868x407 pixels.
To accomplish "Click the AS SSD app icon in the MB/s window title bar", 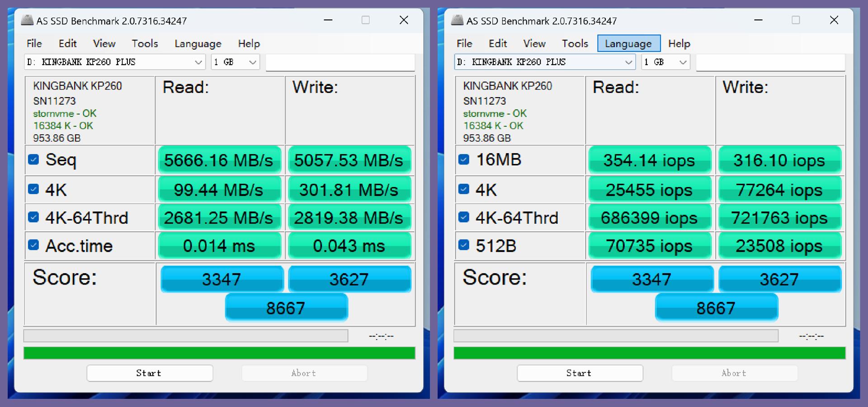I will point(28,20).
